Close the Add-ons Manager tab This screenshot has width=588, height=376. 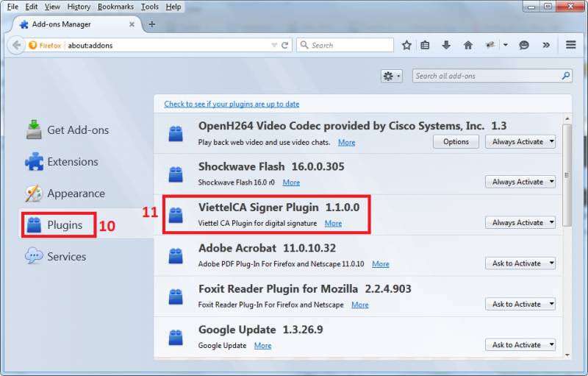(132, 24)
